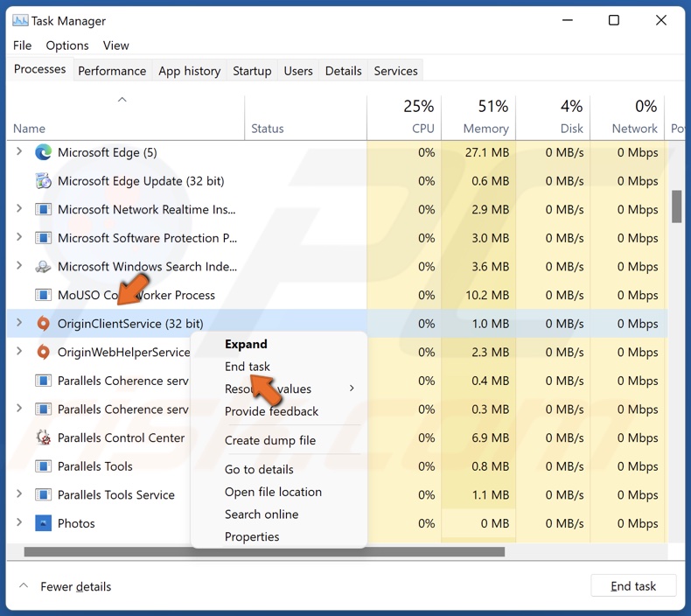The image size is (691, 616).
Task: Click the Microsoft Network Realtime Inspection icon
Action: pyautogui.click(x=43, y=209)
